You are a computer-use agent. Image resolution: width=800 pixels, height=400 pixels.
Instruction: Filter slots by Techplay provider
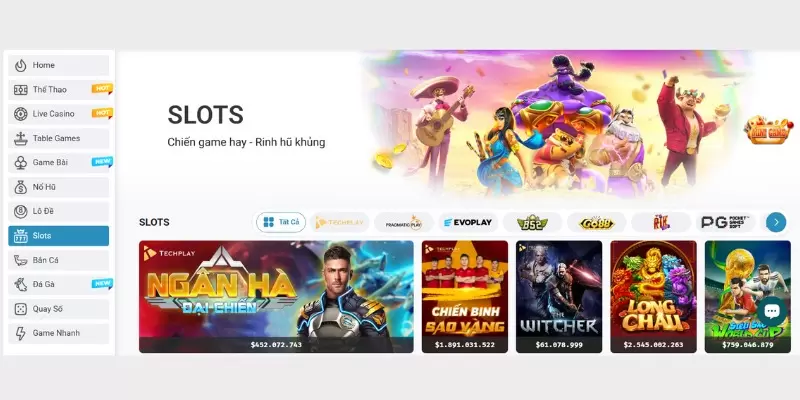[x=339, y=222]
